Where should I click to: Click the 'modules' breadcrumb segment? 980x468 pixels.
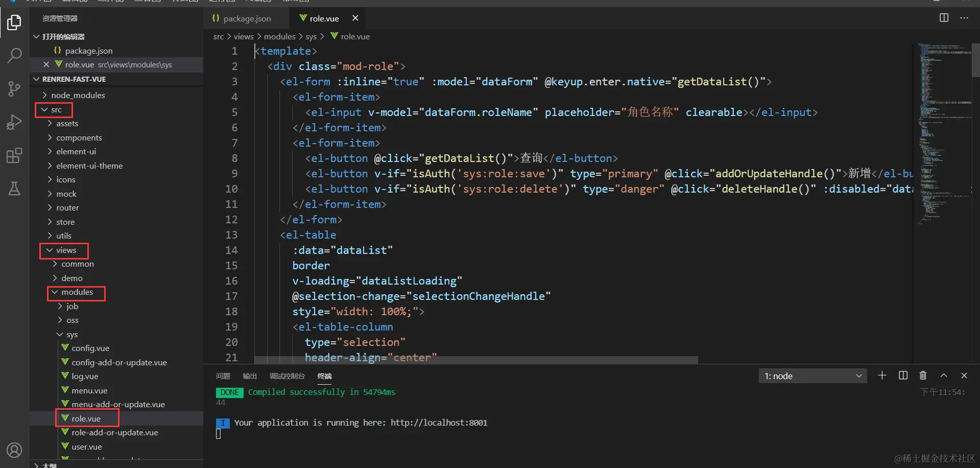pyautogui.click(x=279, y=37)
